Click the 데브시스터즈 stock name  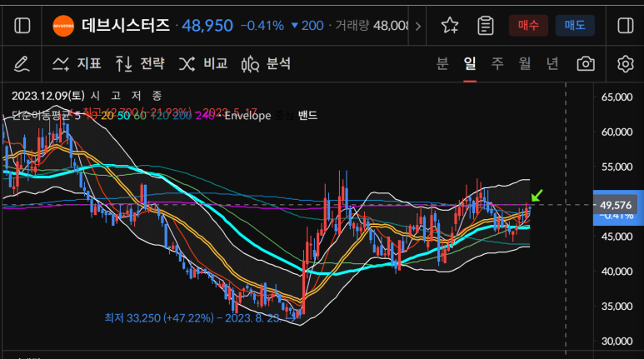[126, 26]
